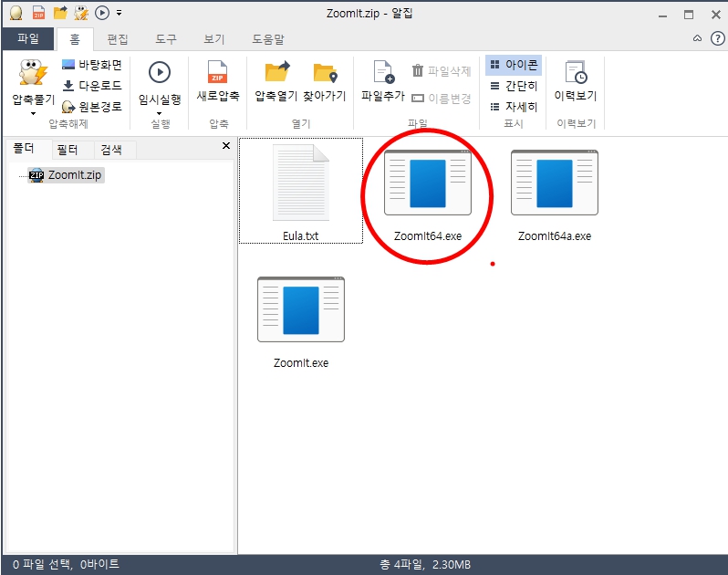The width and height of the screenshot is (728, 575).
Task: Open the 파일 menu tab
Action: 28,39
